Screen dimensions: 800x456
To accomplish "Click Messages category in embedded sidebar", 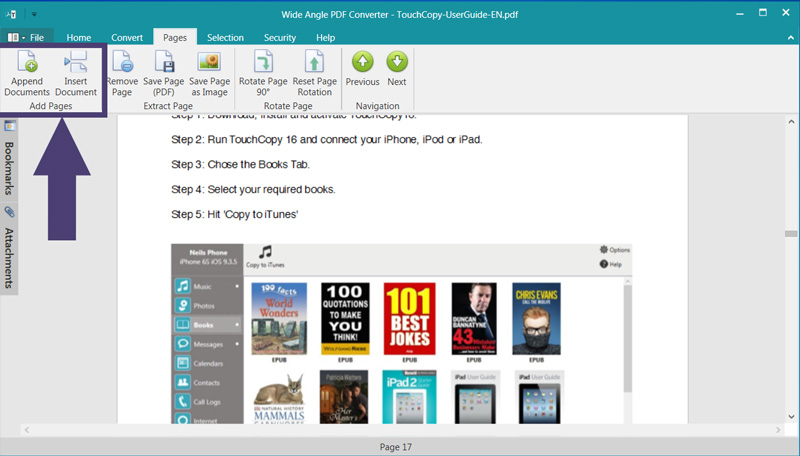I will click(x=207, y=344).
